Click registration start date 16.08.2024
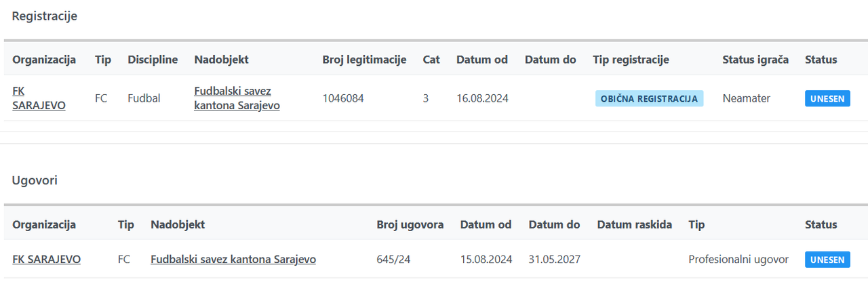The image size is (868, 282). (482, 98)
